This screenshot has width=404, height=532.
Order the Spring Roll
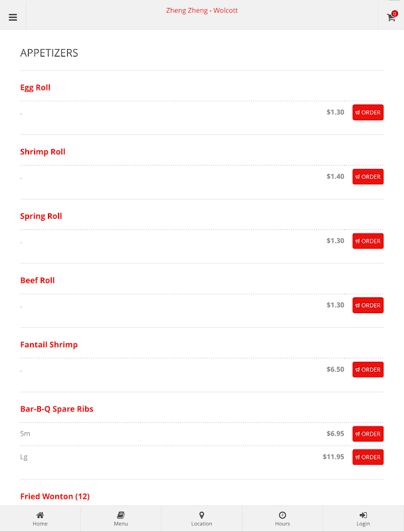pyautogui.click(x=367, y=241)
